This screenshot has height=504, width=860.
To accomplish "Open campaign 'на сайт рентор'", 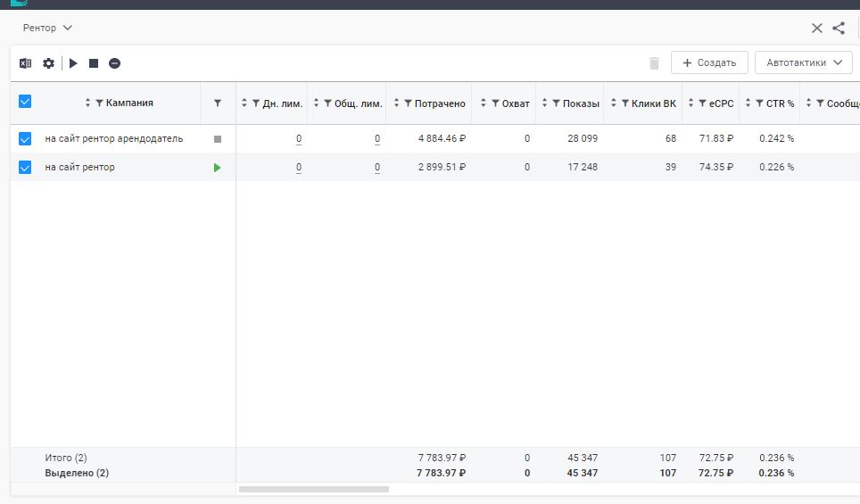I will pyautogui.click(x=80, y=168).
